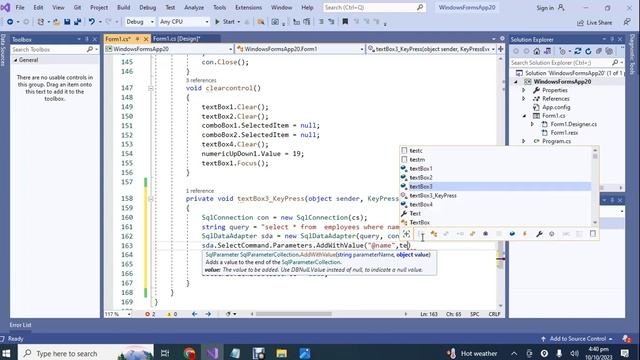Collapse the Form1.cs node in Solution Explorer

tap(524, 116)
